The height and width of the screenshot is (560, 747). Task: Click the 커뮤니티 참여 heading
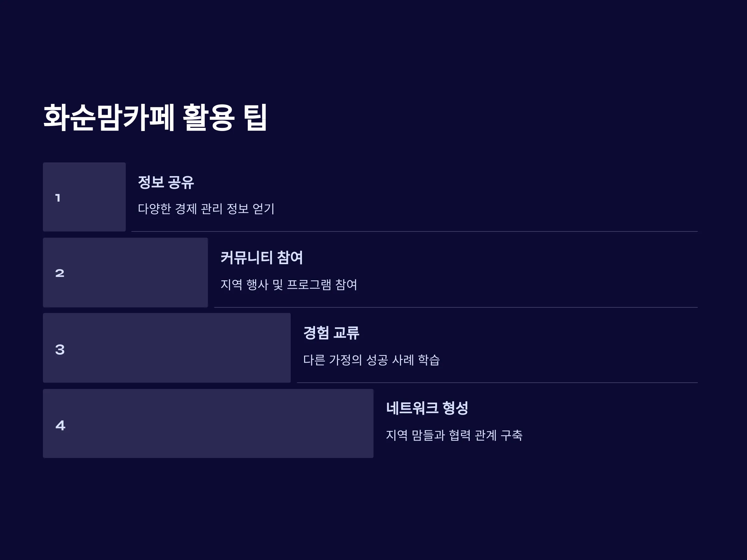(262, 258)
